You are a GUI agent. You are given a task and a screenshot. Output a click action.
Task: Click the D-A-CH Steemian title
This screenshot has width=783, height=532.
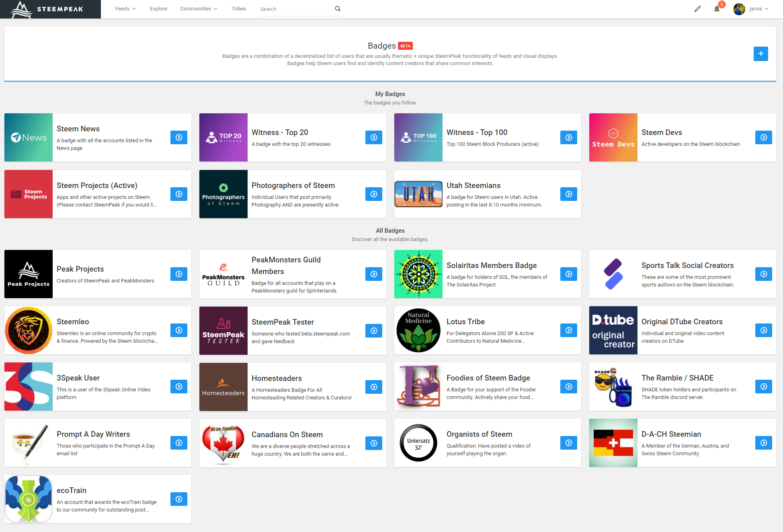(671, 434)
